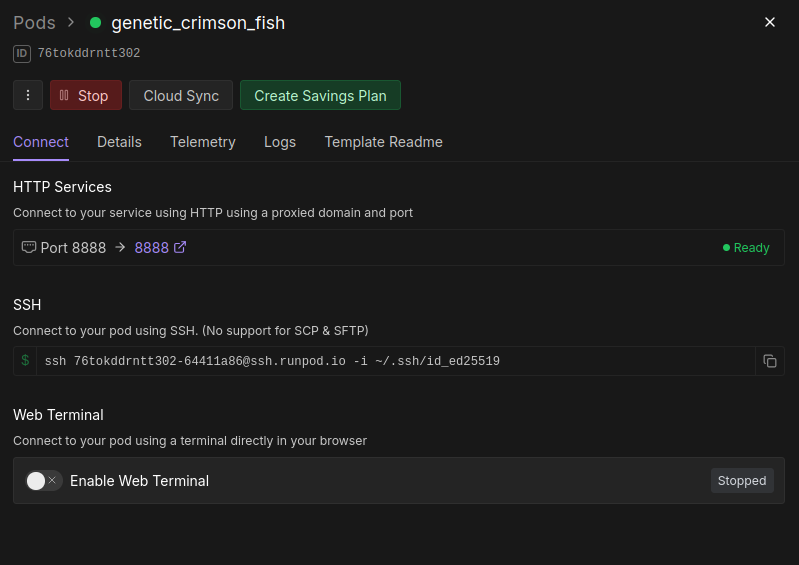The width and height of the screenshot is (799, 565).
Task: Click Create Savings Plan button
Action: [x=320, y=95]
